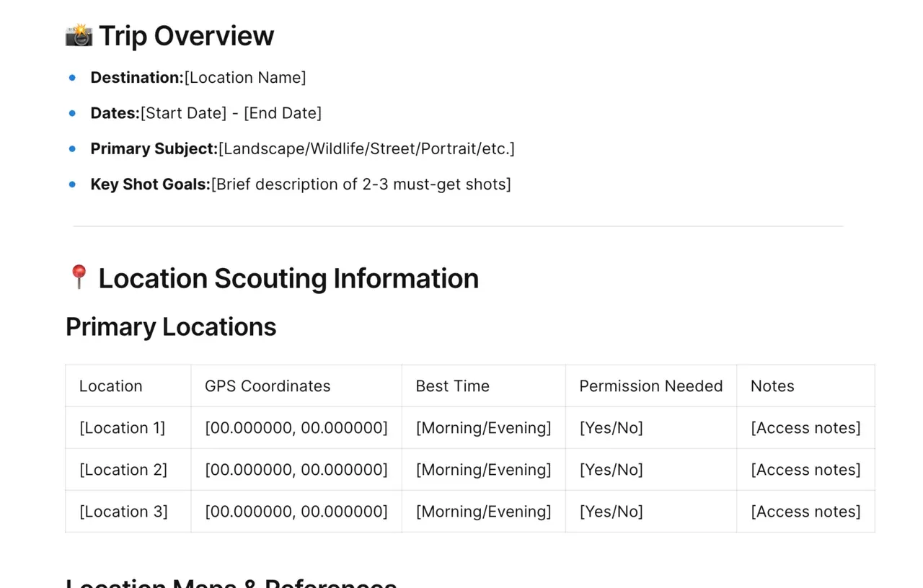923x588 pixels.
Task: Click the Location Scouting Information heading
Action: 288,278
